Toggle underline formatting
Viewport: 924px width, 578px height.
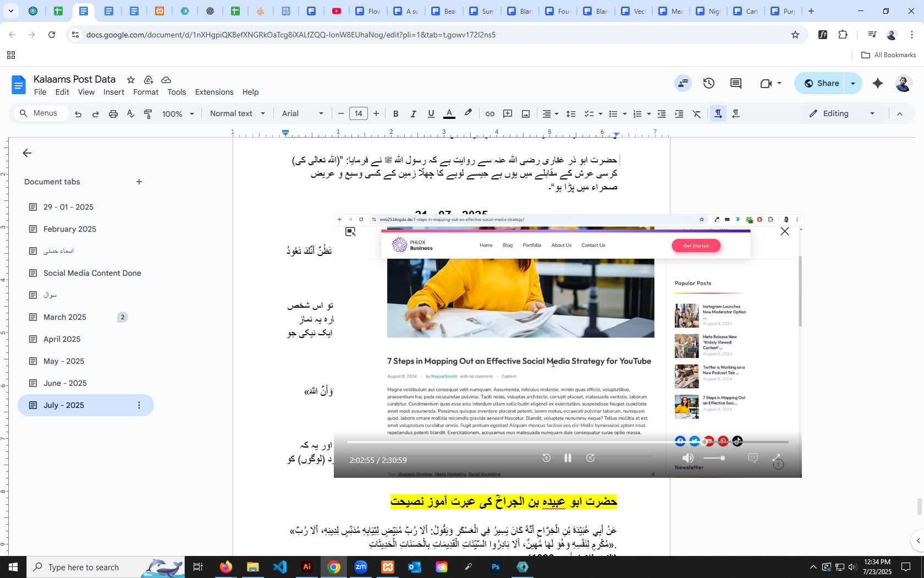click(431, 114)
